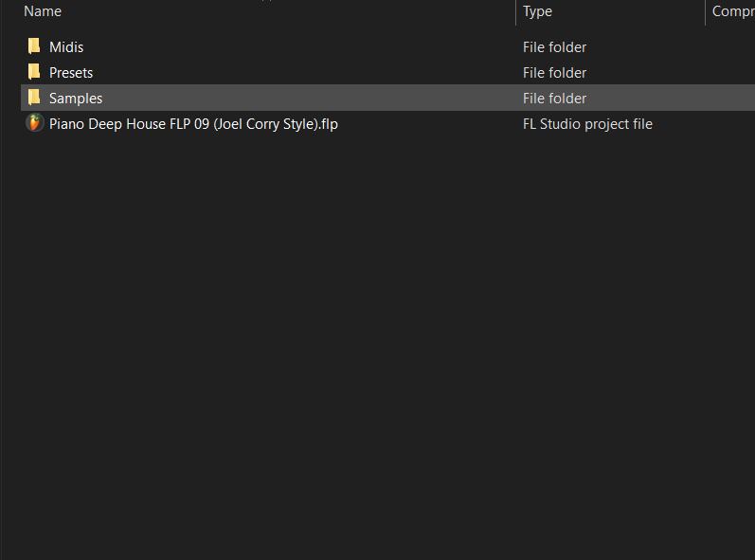This screenshot has width=755, height=560.
Task: Click the divider between Type and Compr headers
Action: pos(705,11)
